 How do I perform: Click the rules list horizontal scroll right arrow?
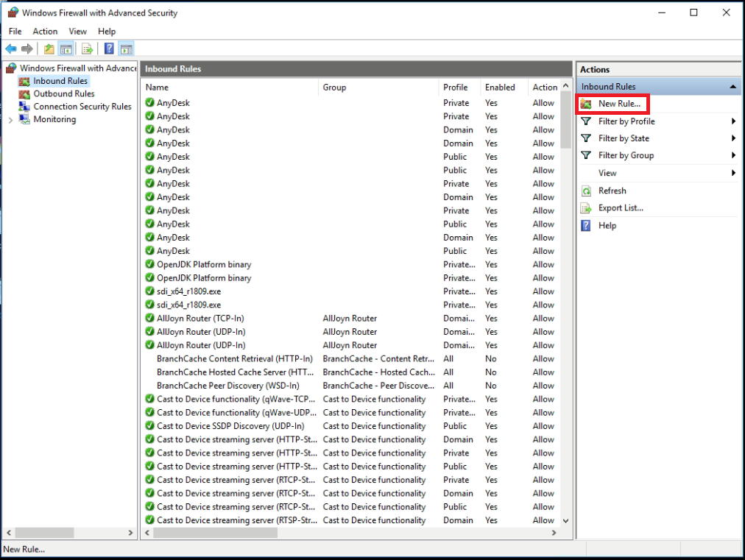coord(554,533)
